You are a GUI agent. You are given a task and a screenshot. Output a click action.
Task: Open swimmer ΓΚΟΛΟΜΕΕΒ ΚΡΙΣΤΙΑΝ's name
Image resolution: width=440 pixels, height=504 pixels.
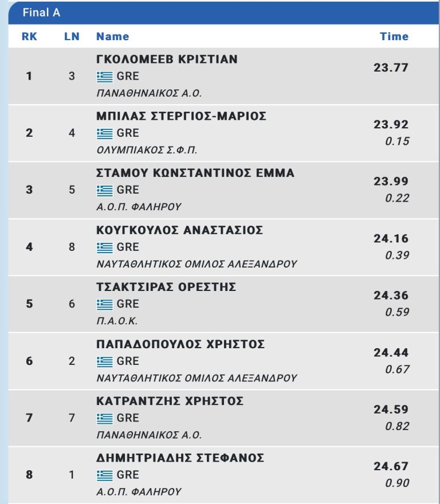point(167,59)
